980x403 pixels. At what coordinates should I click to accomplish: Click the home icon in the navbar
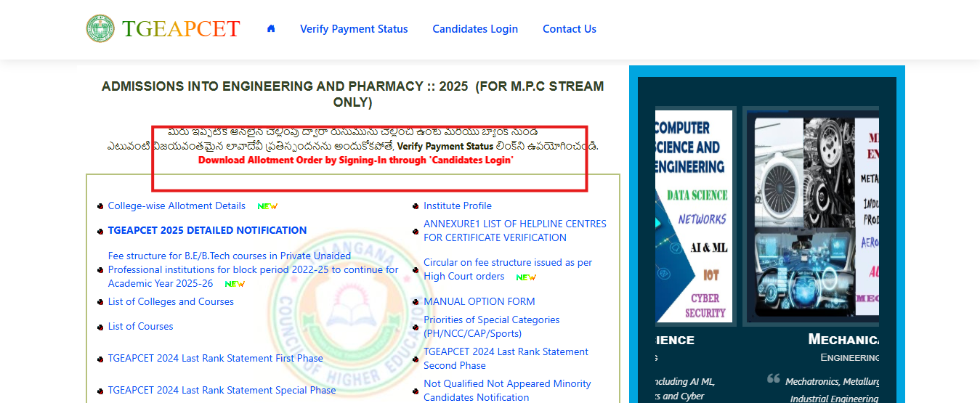point(271,28)
